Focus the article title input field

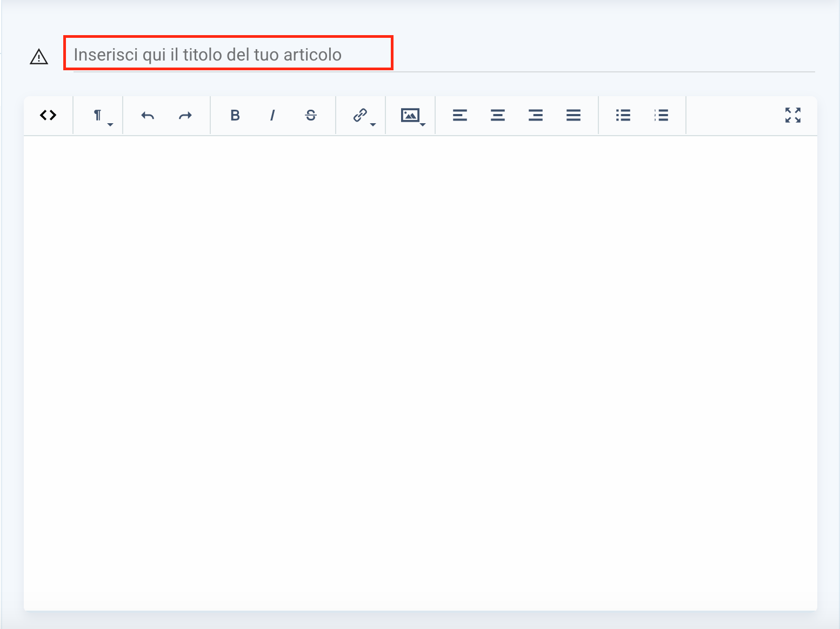point(444,55)
